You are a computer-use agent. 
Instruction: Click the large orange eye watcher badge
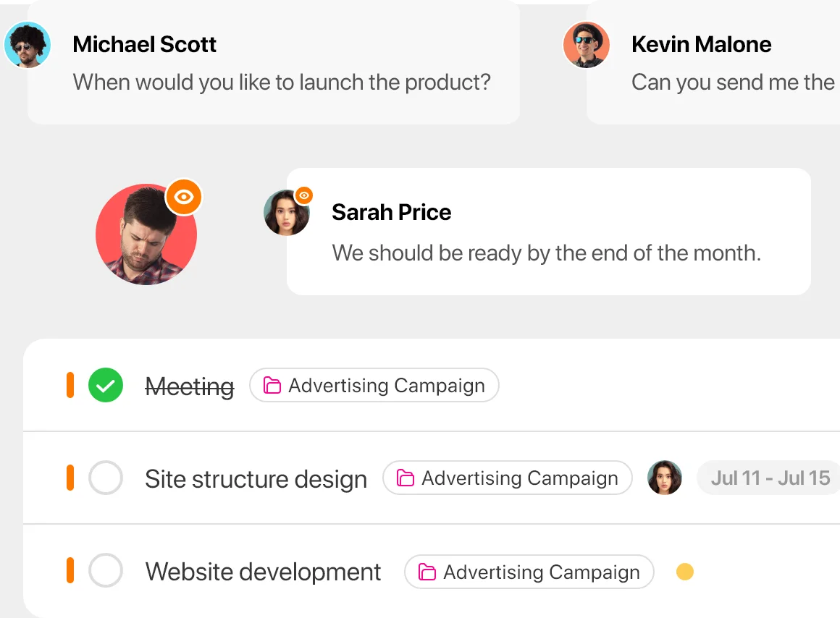point(184,197)
